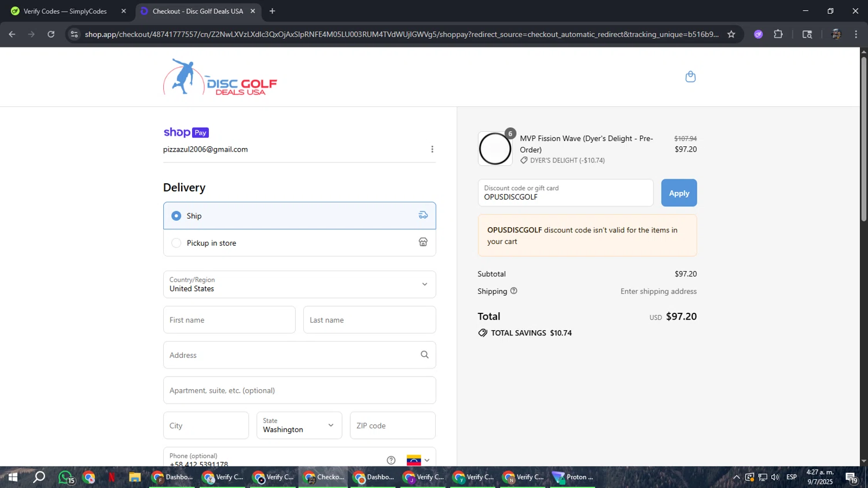The image size is (868, 488).
Task: Click the City field
Action: pos(206,426)
